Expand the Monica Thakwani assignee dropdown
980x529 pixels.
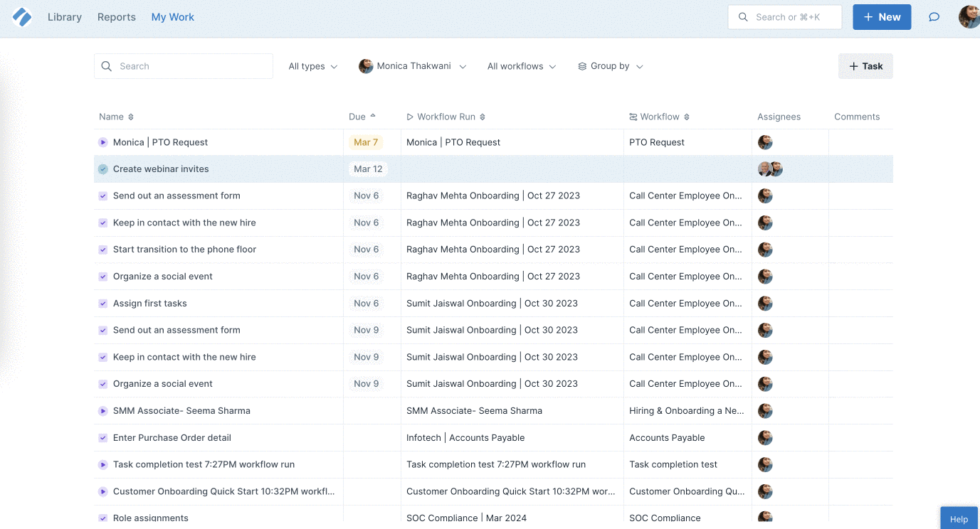coord(413,66)
